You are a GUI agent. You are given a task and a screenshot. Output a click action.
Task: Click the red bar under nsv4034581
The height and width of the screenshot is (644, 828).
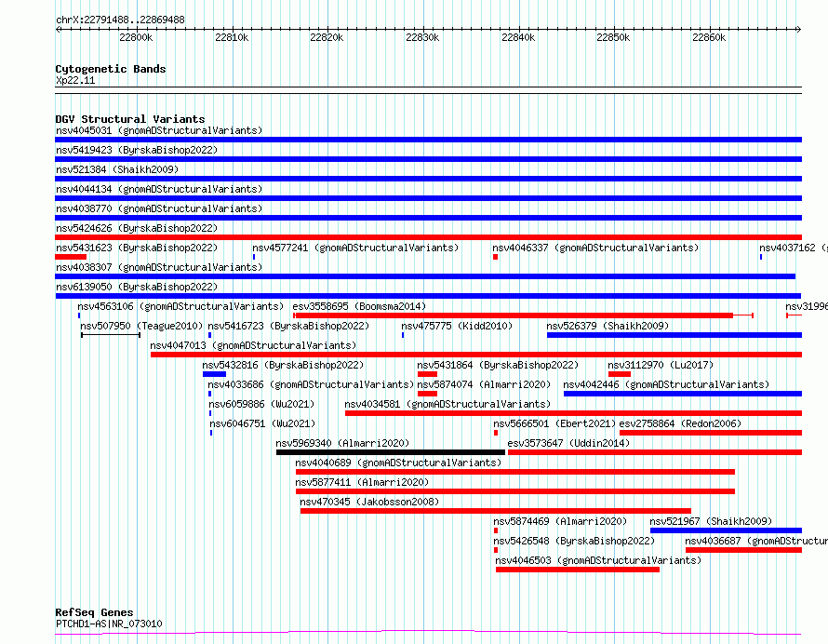573,413
